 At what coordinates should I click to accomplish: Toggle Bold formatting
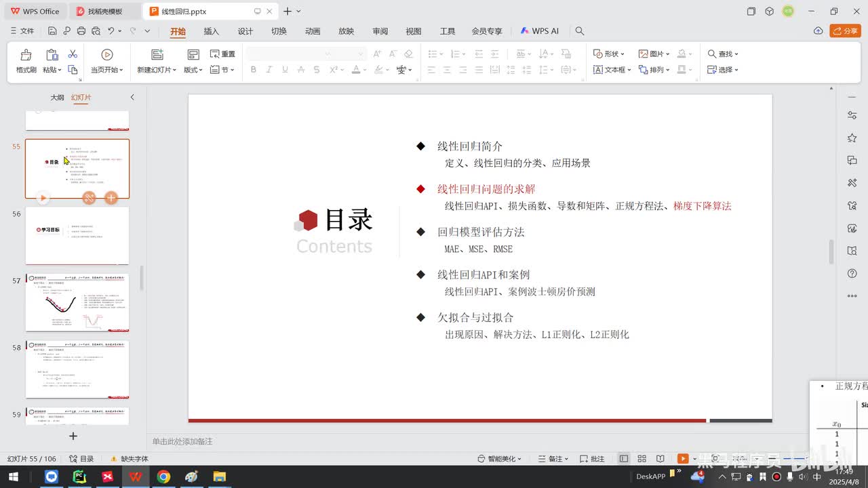tap(254, 70)
